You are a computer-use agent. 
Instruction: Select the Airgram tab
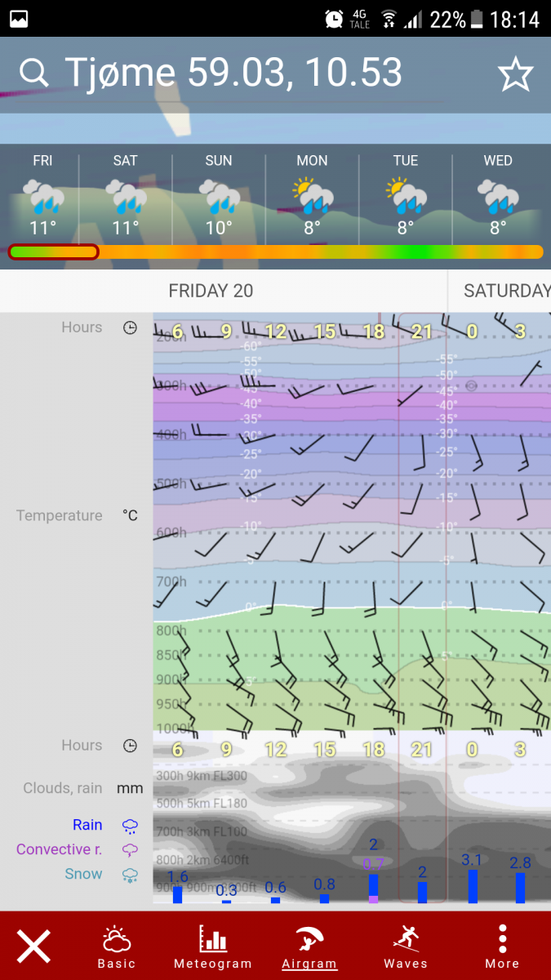(309, 947)
